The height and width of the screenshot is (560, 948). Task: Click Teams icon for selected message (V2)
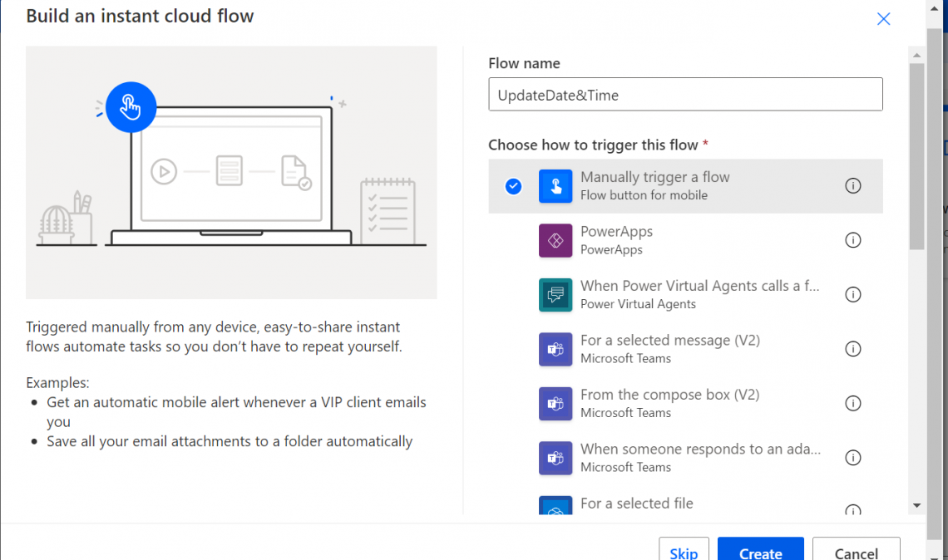point(555,349)
